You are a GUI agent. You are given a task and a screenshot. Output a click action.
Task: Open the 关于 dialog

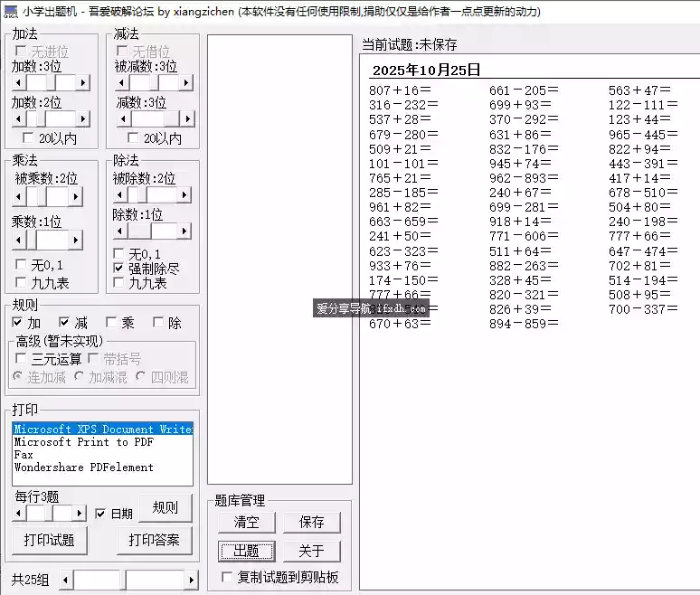[310, 551]
